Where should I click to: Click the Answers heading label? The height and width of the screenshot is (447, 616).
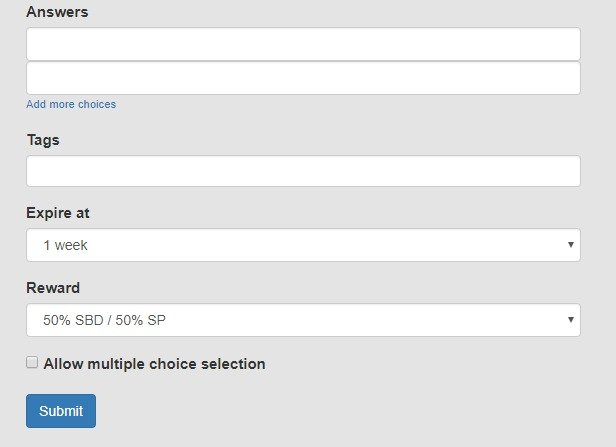[57, 12]
